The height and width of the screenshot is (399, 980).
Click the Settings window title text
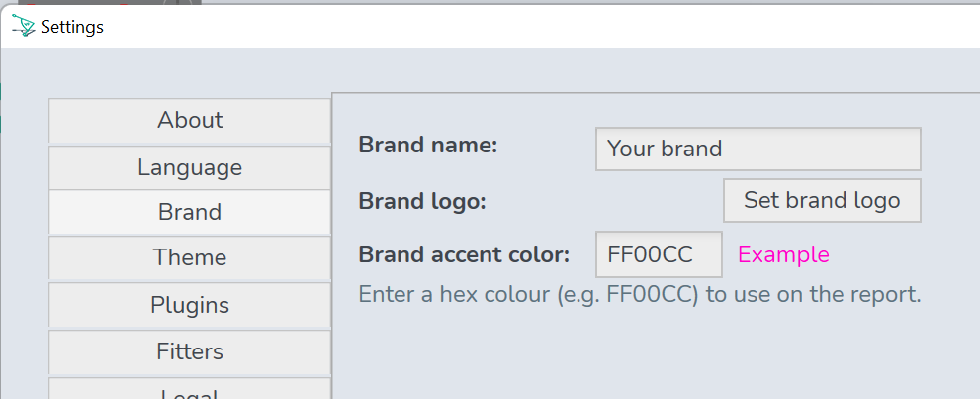(72, 27)
